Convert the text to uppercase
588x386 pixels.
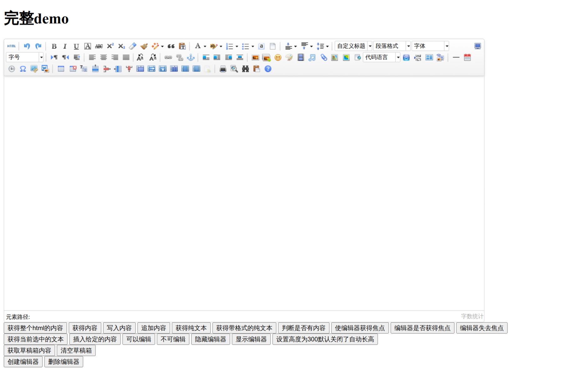[140, 58]
